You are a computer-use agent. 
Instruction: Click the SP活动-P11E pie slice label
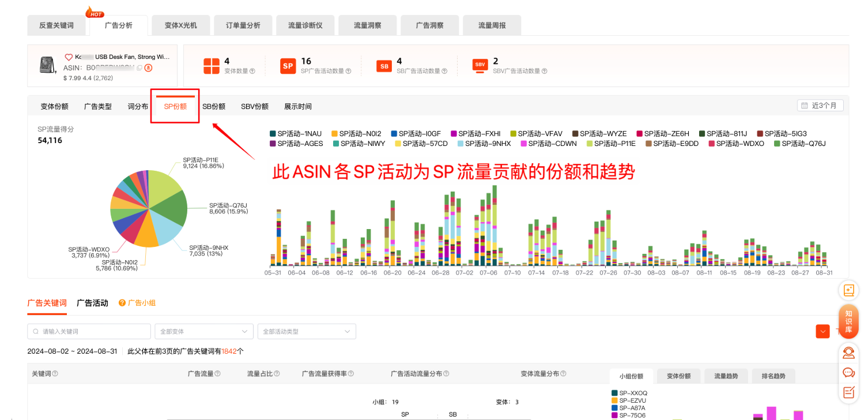click(x=203, y=162)
